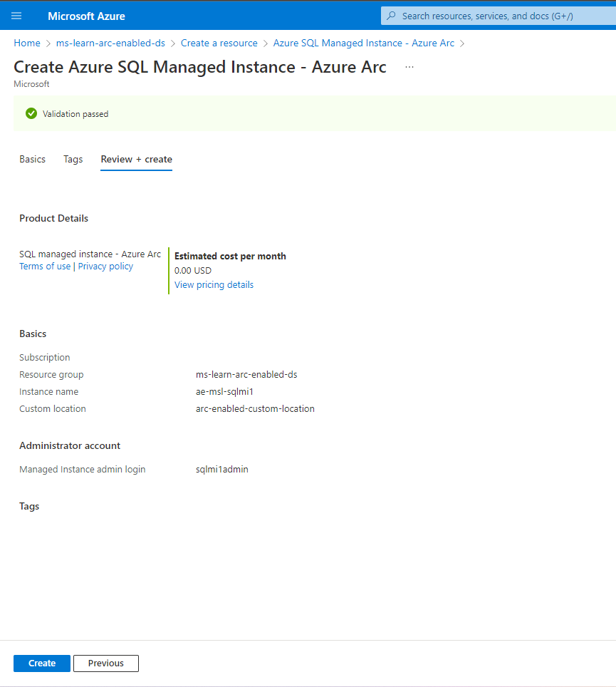The image size is (616, 687).
Task: Click the Estimated cost per month heading
Action: point(230,257)
